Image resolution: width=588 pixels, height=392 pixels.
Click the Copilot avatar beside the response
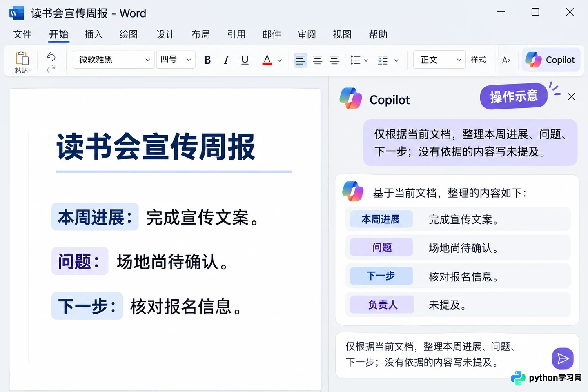(x=353, y=191)
